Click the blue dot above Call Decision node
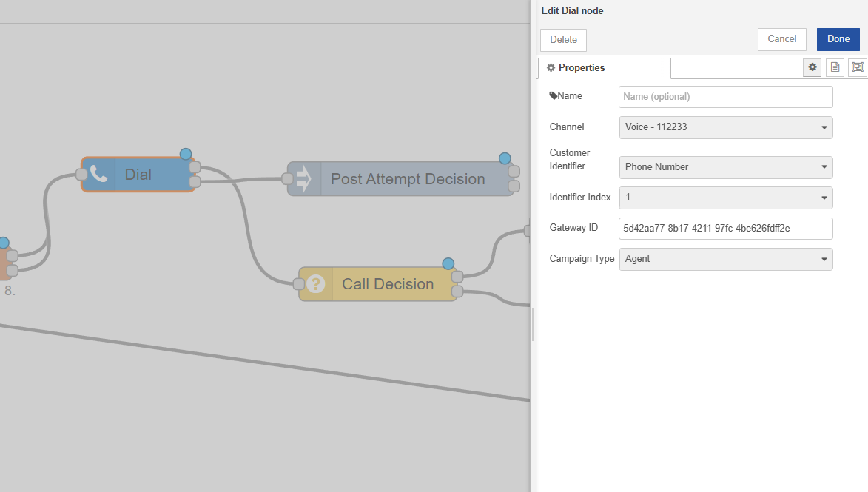The height and width of the screenshot is (492, 868). [x=448, y=263]
